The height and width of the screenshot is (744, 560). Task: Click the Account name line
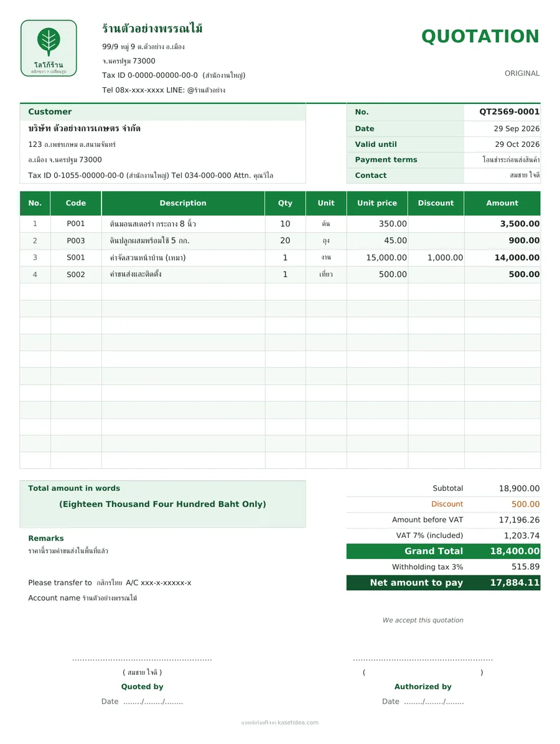pos(83,598)
